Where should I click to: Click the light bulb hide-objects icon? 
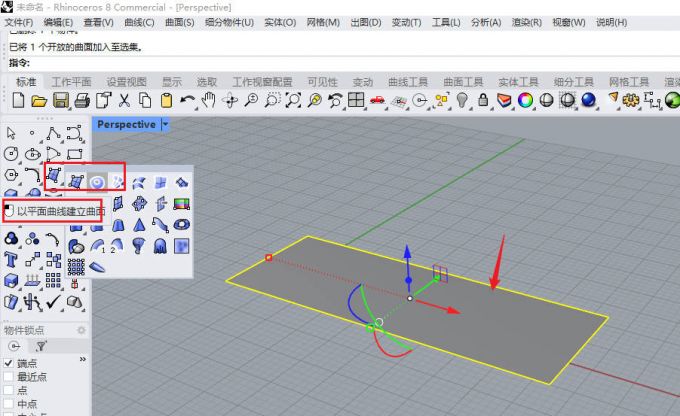(462, 101)
